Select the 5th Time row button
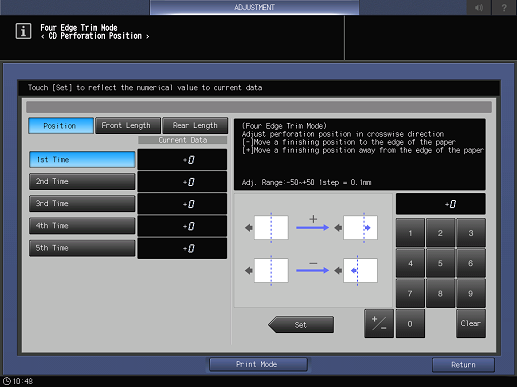Viewport: 517px width, 387px height. (x=82, y=248)
